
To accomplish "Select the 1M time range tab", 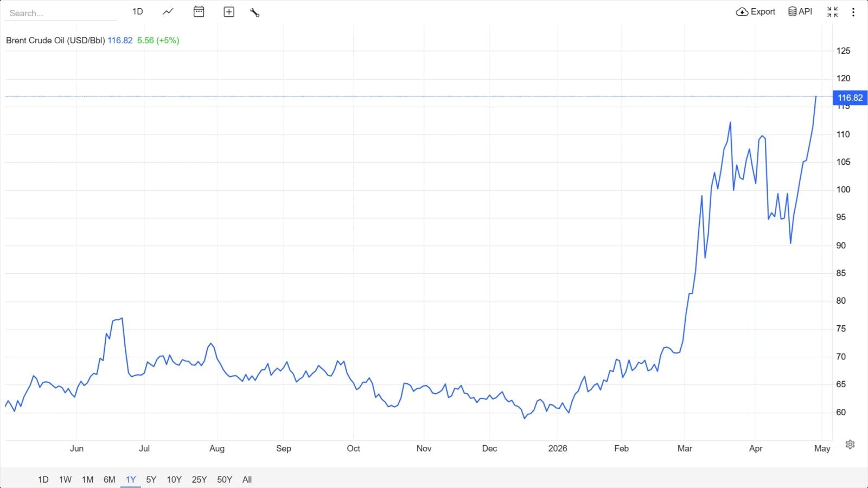I will point(87,479).
